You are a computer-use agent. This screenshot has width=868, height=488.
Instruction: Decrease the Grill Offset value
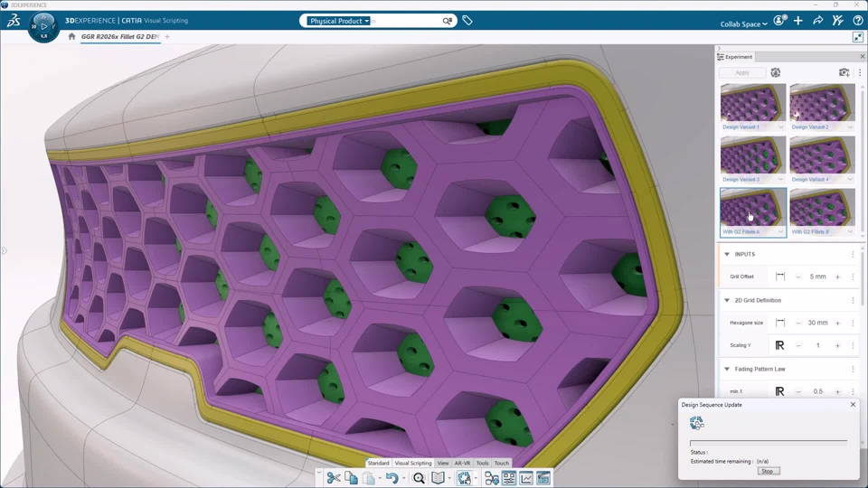click(798, 277)
